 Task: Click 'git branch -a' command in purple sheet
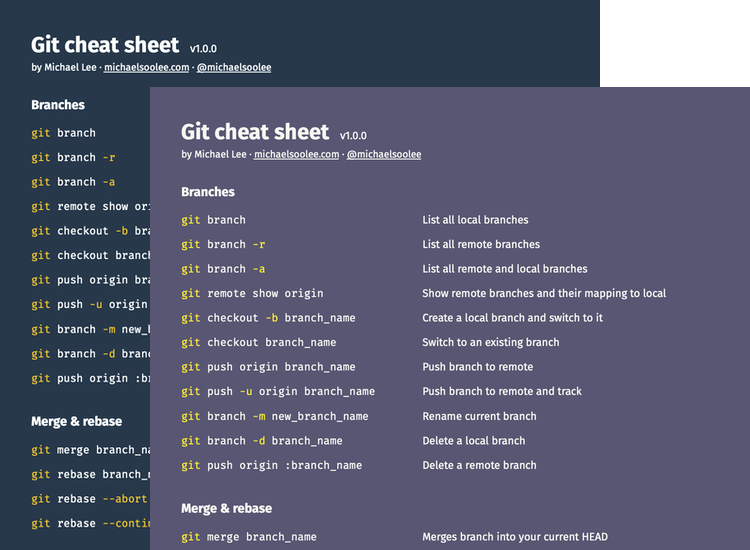point(223,269)
